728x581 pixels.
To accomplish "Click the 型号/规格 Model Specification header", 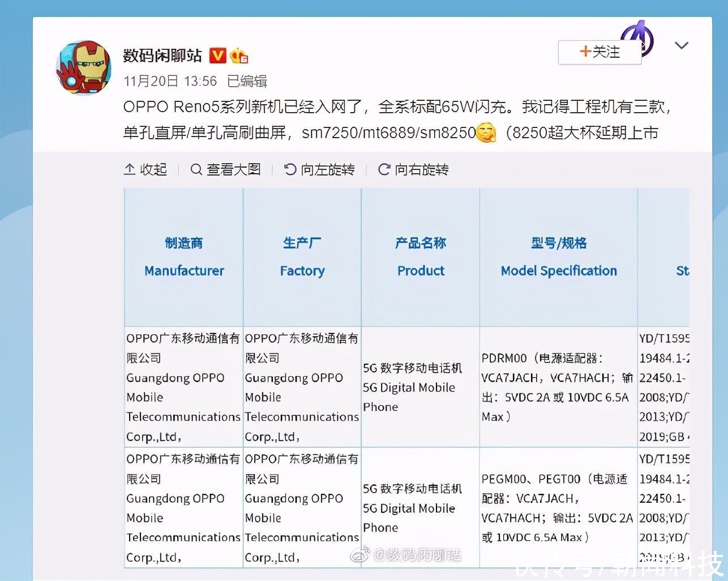I will [559, 257].
